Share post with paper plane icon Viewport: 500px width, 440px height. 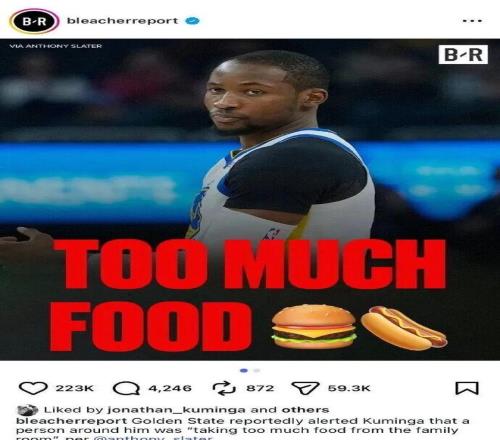click(305, 388)
